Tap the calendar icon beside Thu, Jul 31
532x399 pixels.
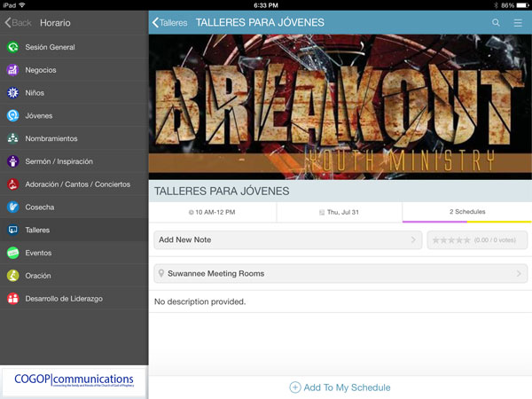(322, 213)
